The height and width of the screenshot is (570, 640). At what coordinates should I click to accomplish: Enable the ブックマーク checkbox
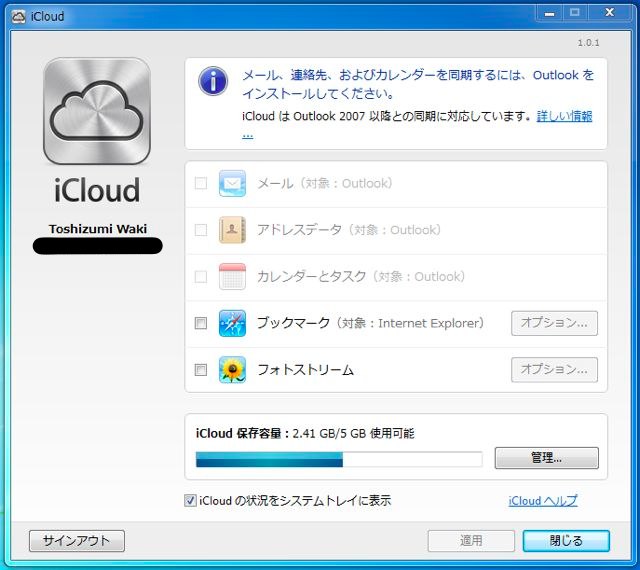click(x=200, y=323)
